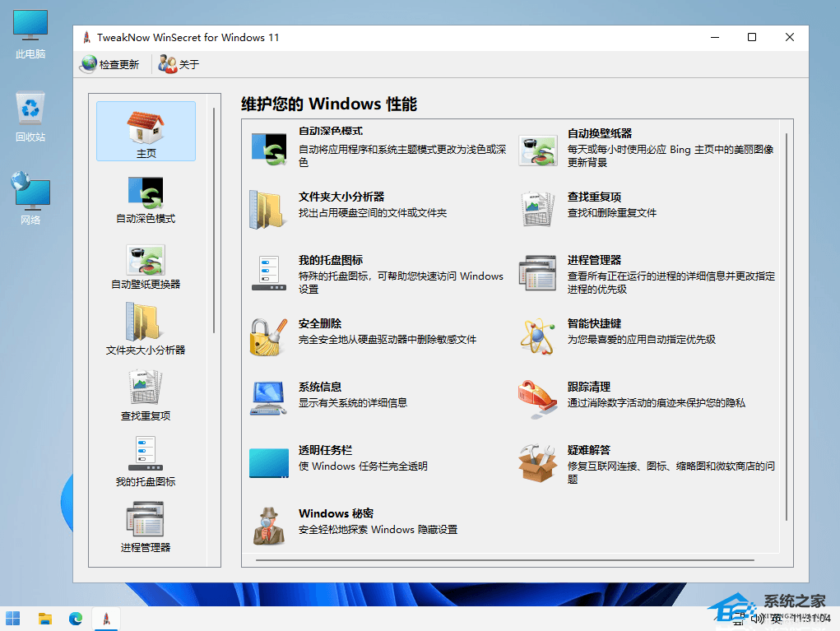
Task: Open 文件夹大小分析器 in the sidebar
Action: point(146,329)
